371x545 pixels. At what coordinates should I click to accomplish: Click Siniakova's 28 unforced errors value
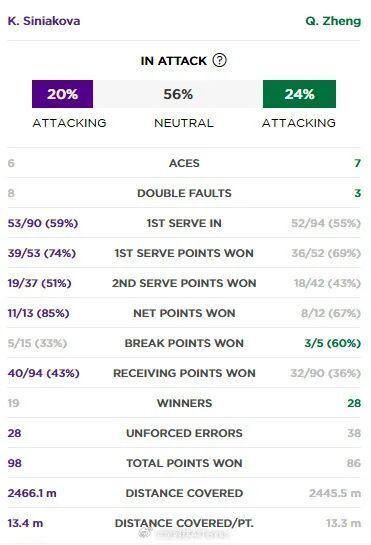[x=14, y=433]
